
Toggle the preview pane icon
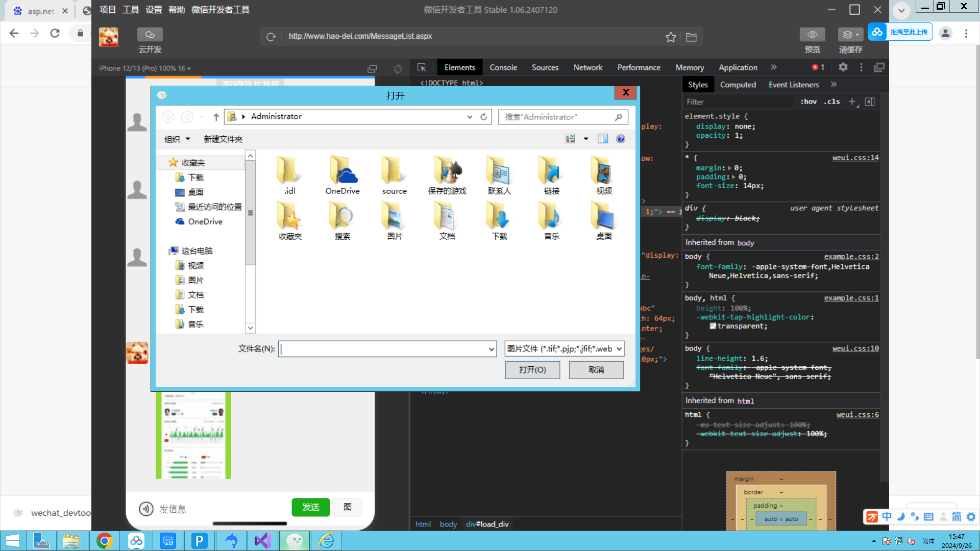(x=603, y=139)
